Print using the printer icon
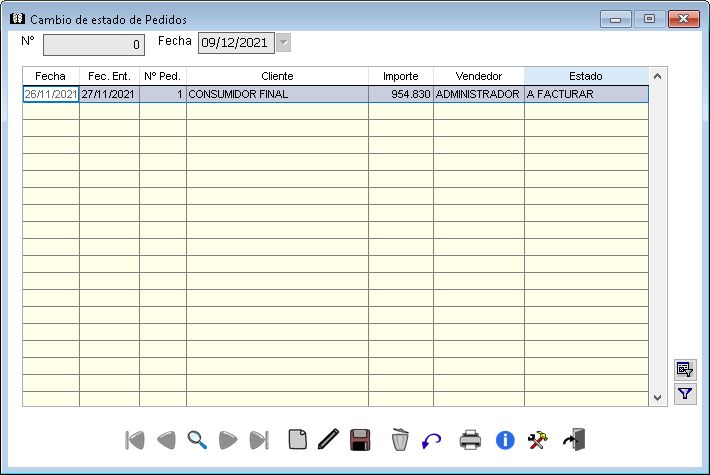710x475 pixels. point(470,439)
